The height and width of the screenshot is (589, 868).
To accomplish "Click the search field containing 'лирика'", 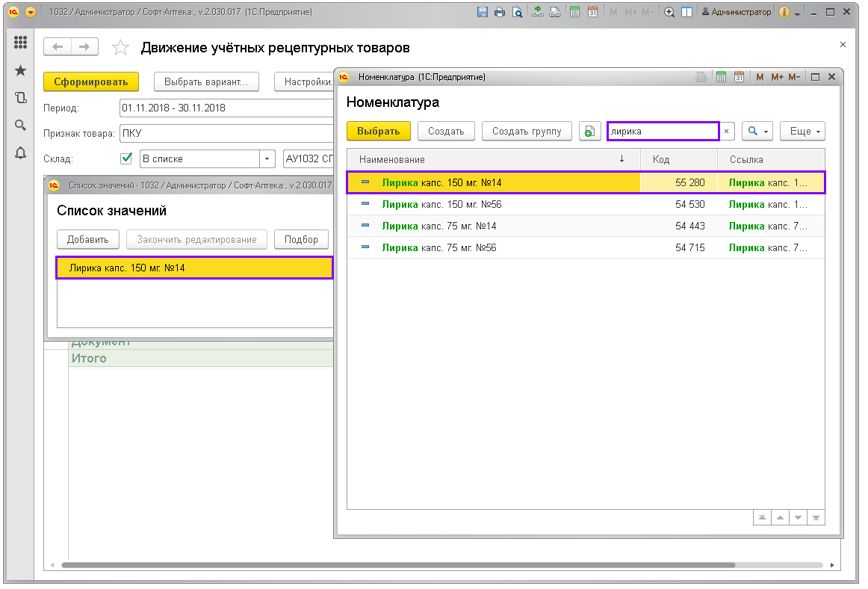I will click(662, 132).
